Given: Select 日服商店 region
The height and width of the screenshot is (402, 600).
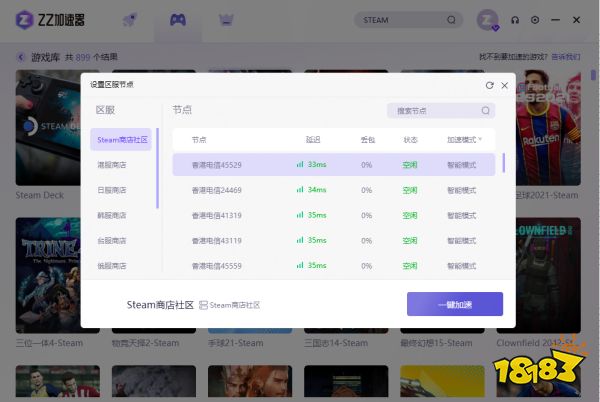Looking at the screenshot, I should pos(112,190).
